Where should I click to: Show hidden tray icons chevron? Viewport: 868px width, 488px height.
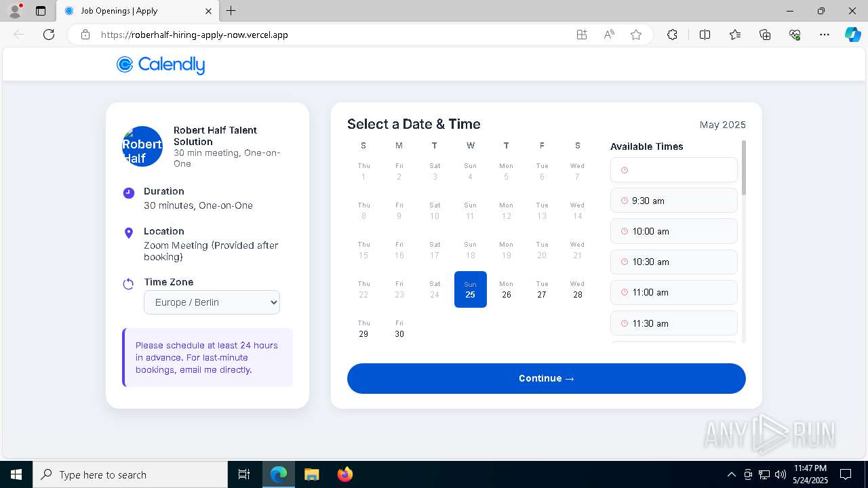tap(731, 474)
